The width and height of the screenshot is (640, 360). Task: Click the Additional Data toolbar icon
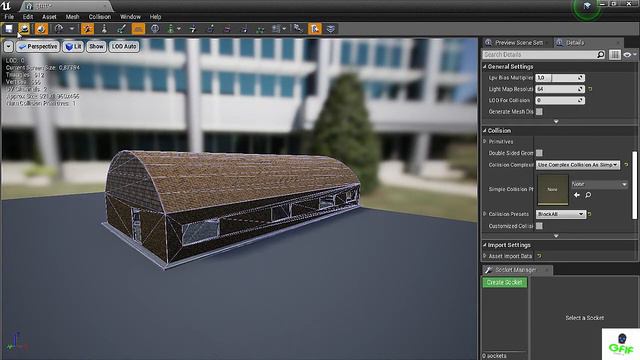(277, 29)
